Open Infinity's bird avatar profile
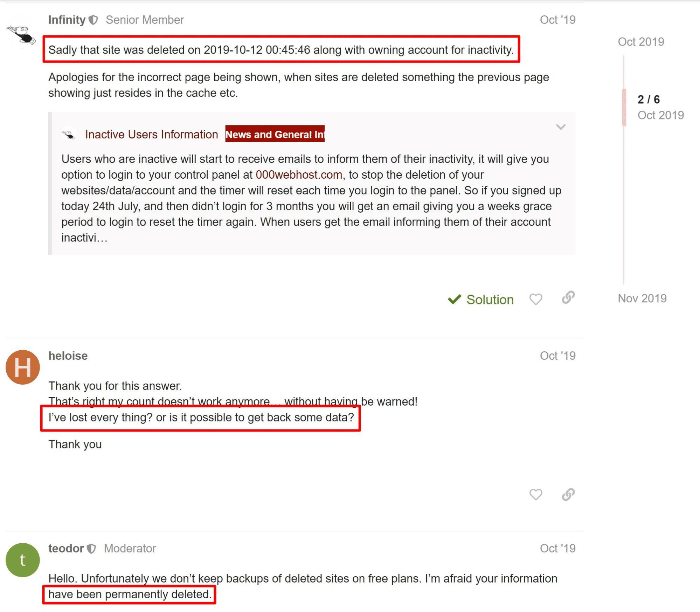 point(21,35)
